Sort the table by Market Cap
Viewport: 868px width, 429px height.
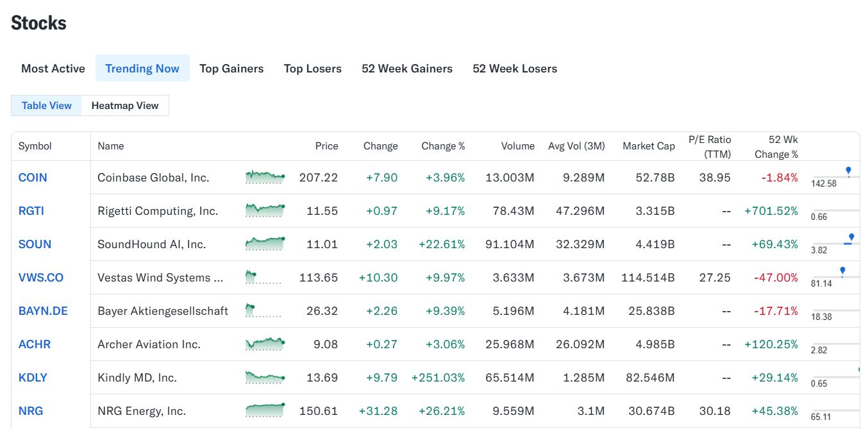(649, 146)
